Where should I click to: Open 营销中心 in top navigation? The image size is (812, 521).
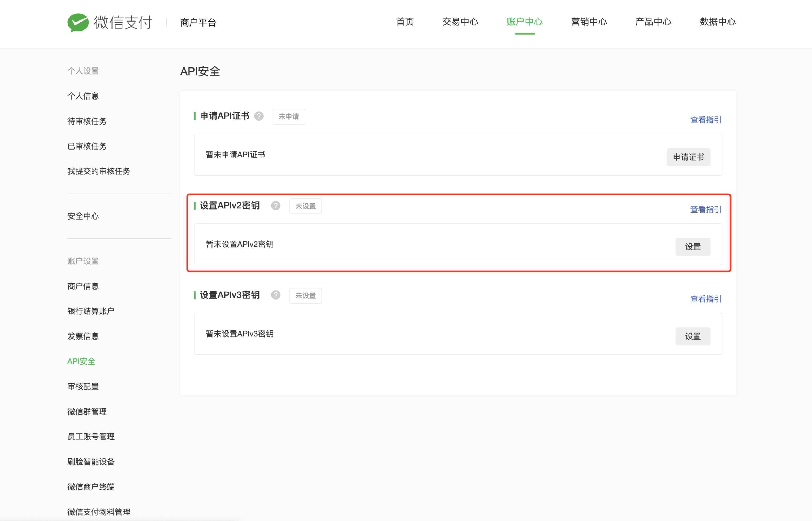(589, 22)
